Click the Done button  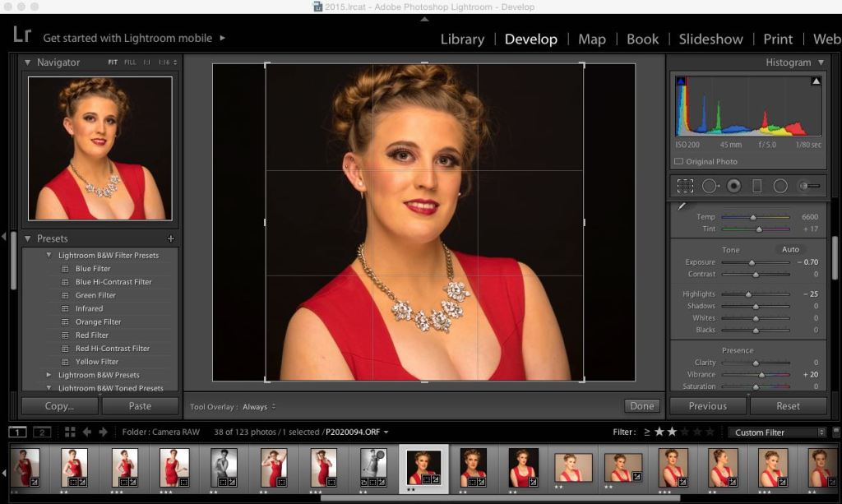[x=641, y=405]
